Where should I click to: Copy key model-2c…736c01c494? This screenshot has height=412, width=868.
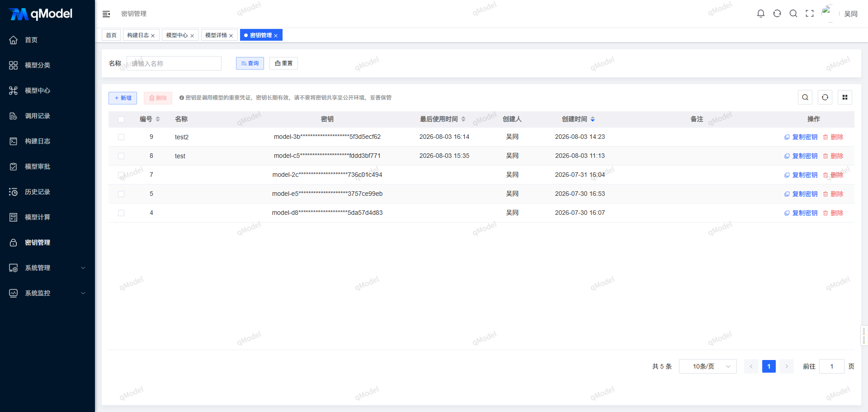click(801, 175)
